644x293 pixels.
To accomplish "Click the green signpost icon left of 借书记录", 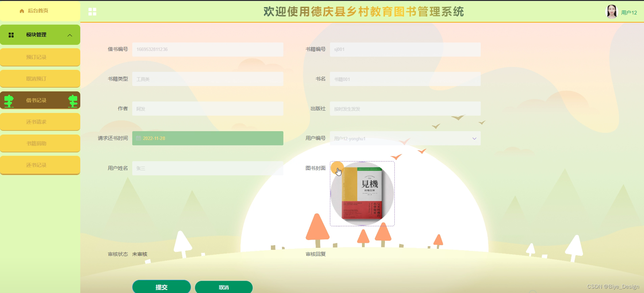I will pyautogui.click(x=9, y=101).
